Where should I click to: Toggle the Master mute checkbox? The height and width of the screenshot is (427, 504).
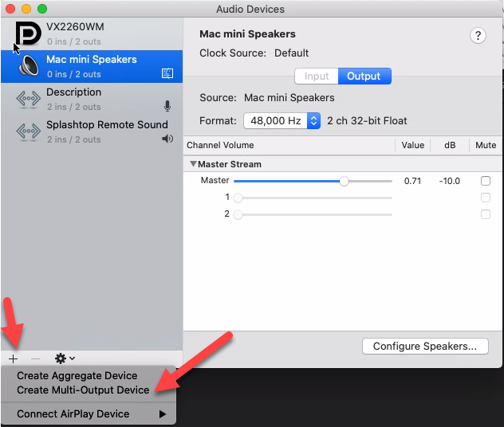coord(485,181)
